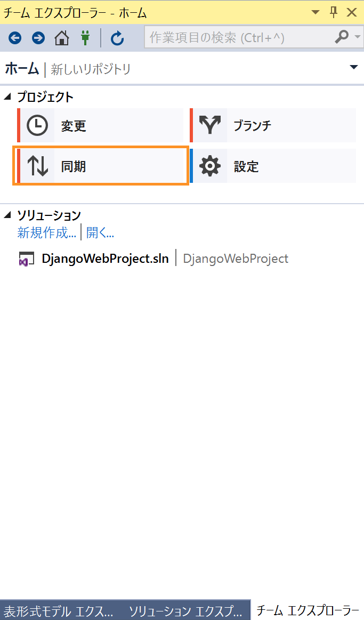Open the 設定 (Settings) gear tile

point(273,166)
